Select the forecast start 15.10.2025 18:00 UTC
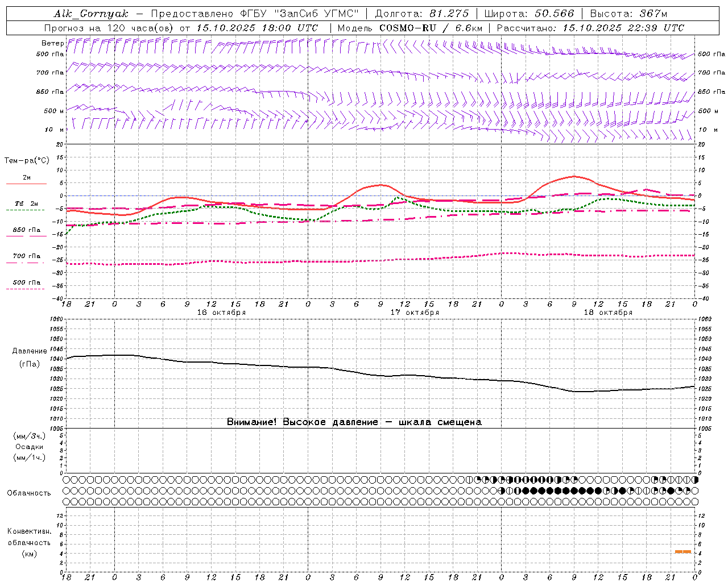 pyautogui.click(x=257, y=28)
